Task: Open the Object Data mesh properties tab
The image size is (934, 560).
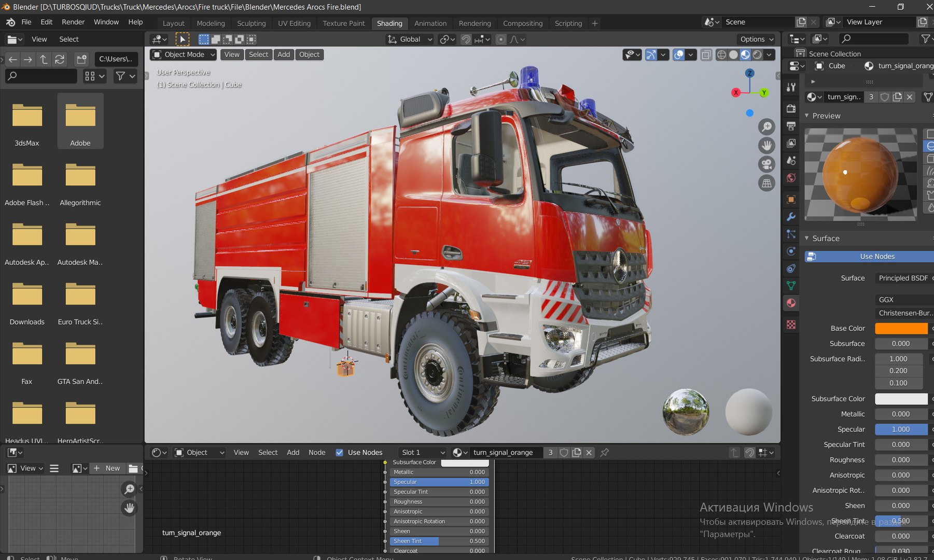Action: click(791, 286)
